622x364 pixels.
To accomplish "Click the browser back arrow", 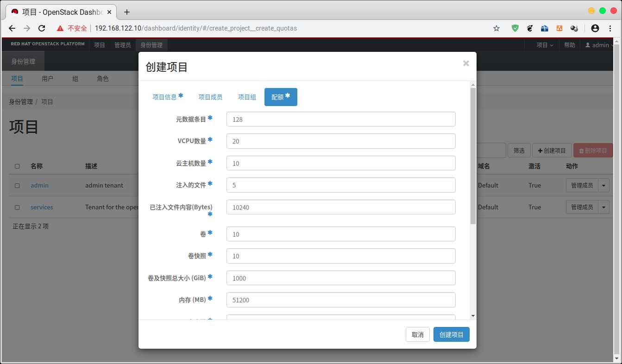I will 12,28.
